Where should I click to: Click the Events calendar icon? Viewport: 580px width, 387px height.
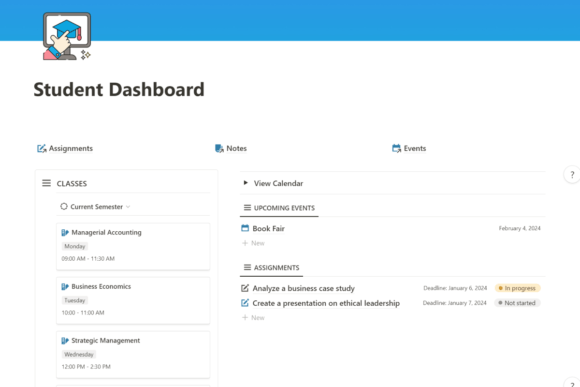pos(396,148)
